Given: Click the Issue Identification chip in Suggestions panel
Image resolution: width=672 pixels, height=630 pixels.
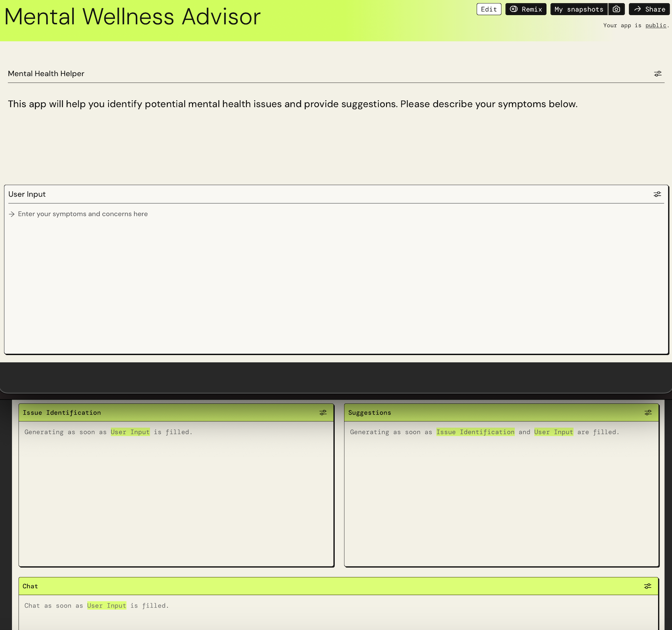Looking at the screenshot, I should tap(475, 432).
